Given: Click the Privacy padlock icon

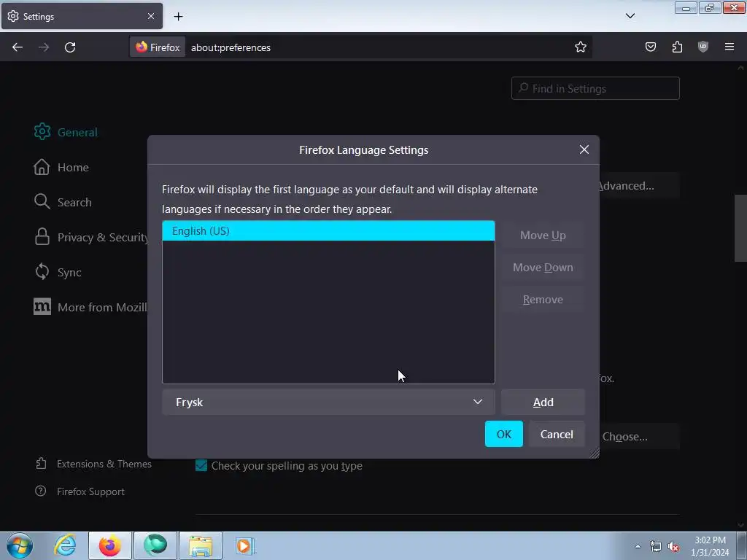Looking at the screenshot, I should point(42,237).
